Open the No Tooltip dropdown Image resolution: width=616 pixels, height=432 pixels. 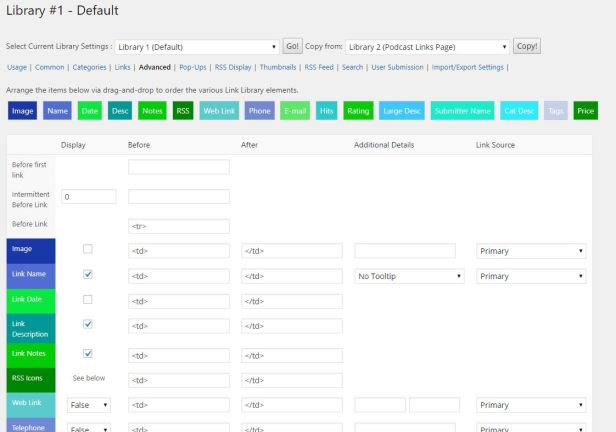(x=409, y=276)
